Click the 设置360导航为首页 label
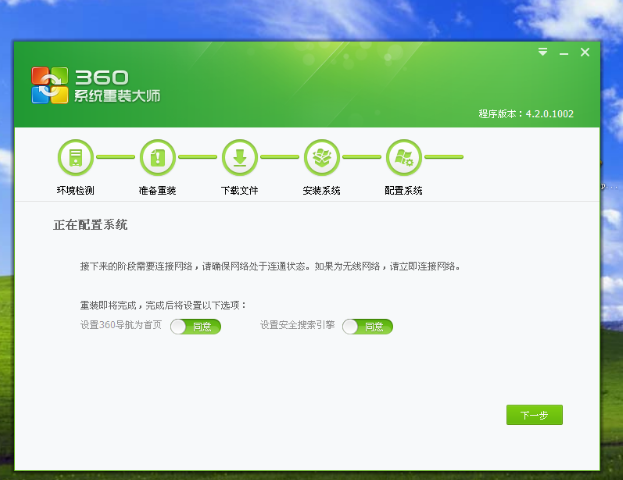The height and width of the screenshot is (480, 623). coord(121,325)
